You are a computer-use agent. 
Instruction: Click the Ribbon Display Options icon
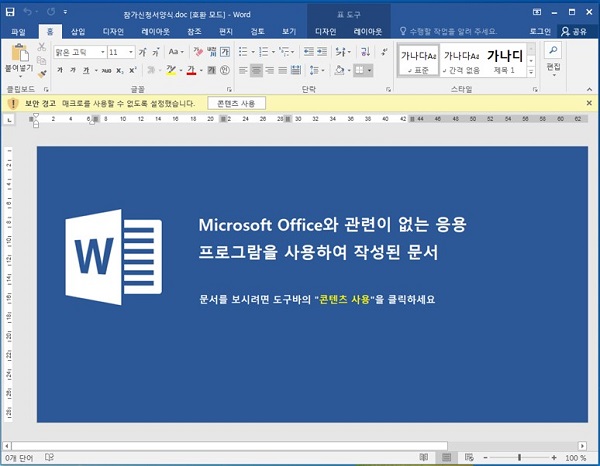537,12
